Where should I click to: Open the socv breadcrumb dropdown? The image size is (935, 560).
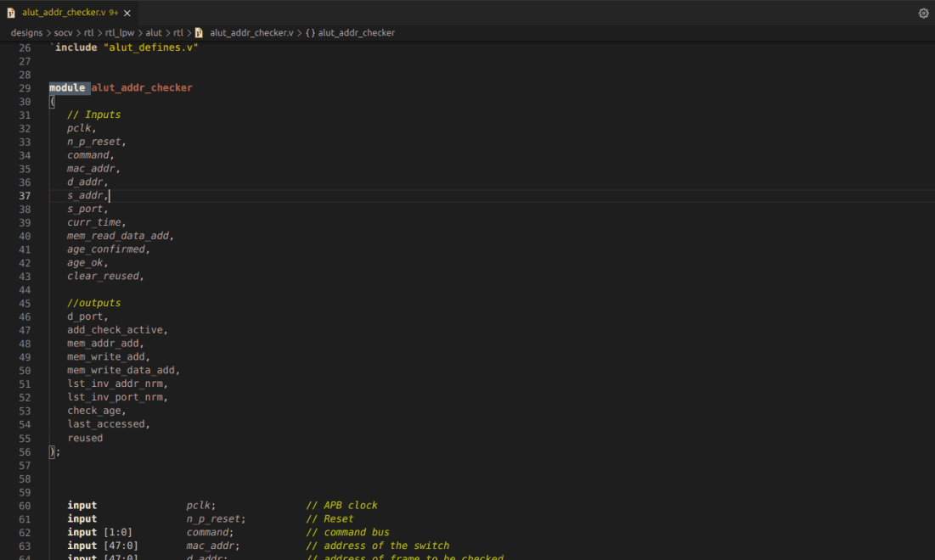[x=63, y=32]
